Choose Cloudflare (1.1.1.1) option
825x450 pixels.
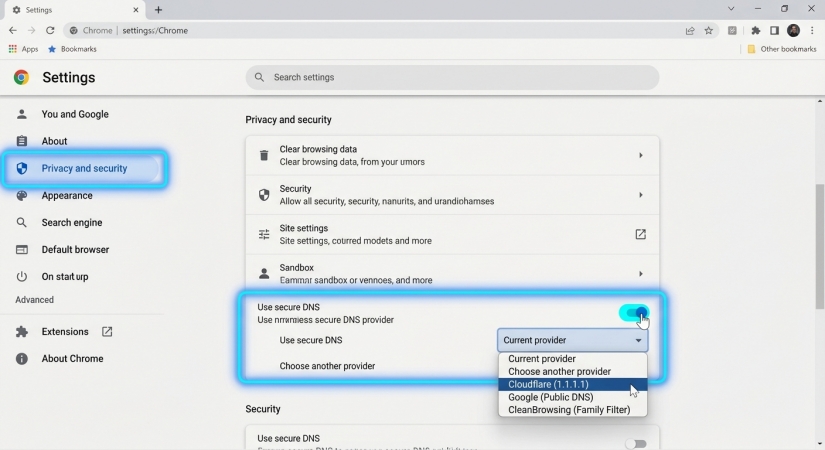pyautogui.click(x=572, y=384)
